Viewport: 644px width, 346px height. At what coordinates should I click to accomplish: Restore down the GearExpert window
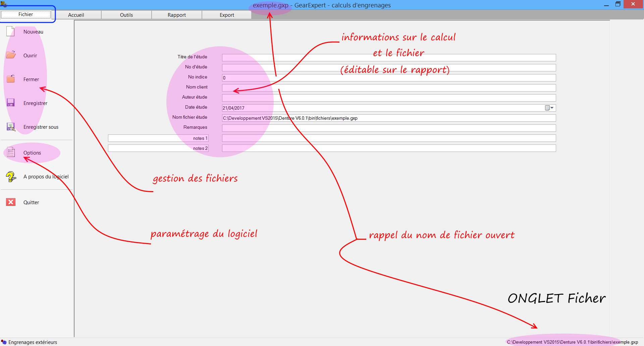tap(618, 4)
